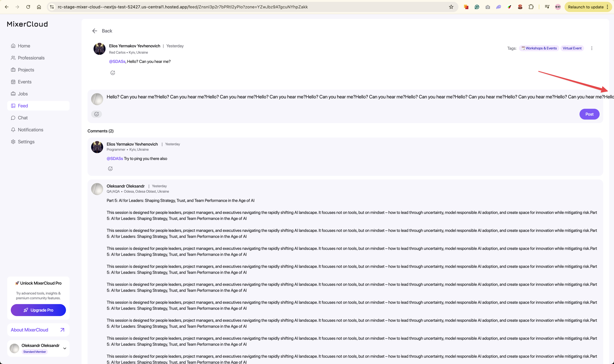Open the browser extensions puzzle icon
Viewport: 614px width, 364px height.
coord(531,7)
